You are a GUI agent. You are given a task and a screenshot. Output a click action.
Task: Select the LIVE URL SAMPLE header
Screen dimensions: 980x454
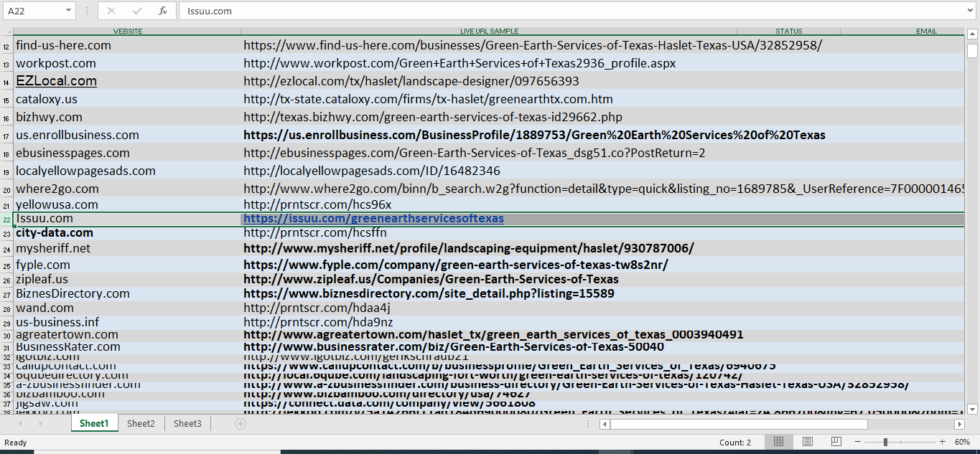[489, 32]
